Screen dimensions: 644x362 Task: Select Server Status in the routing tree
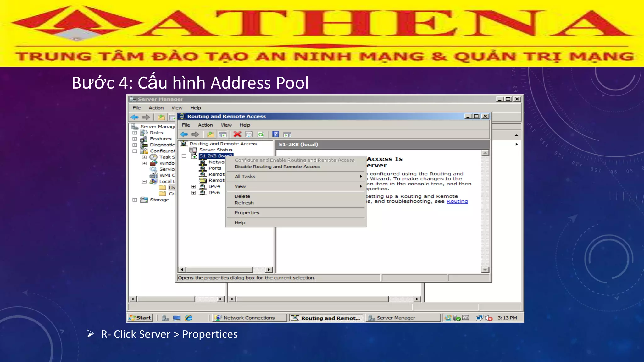point(216,150)
